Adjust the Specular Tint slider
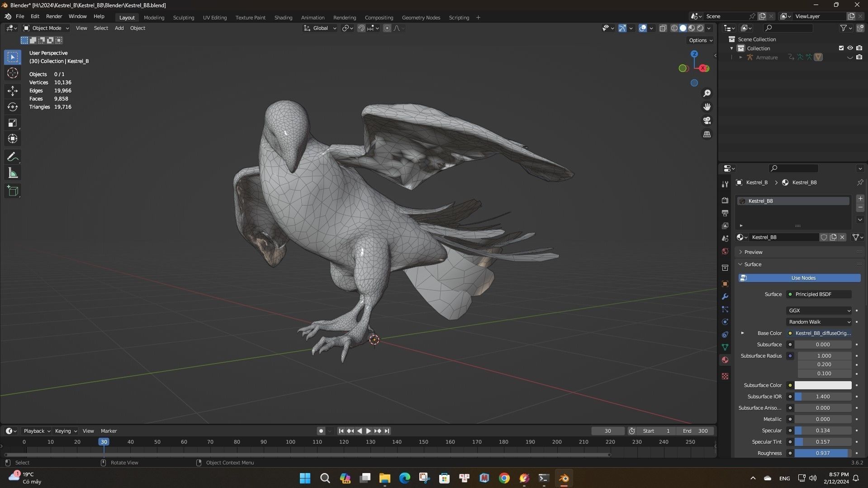Image resolution: width=868 pixels, height=488 pixels. (x=823, y=442)
